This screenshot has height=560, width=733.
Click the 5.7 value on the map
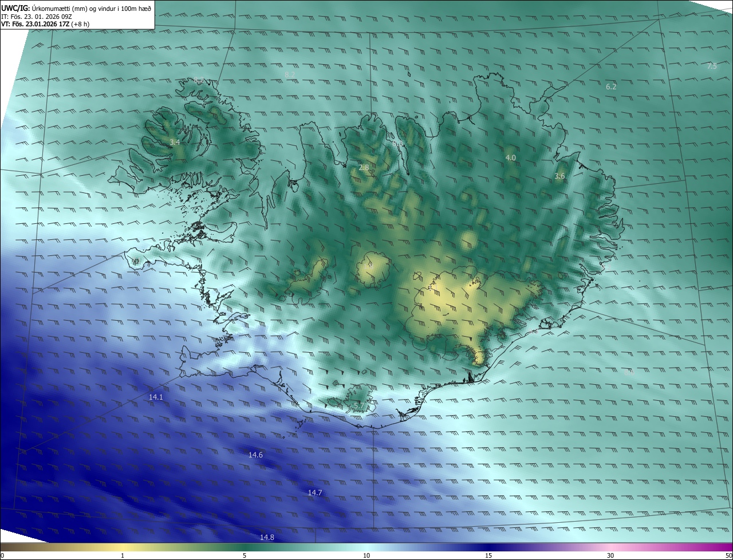pyautogui.click(x=359, y=406)
